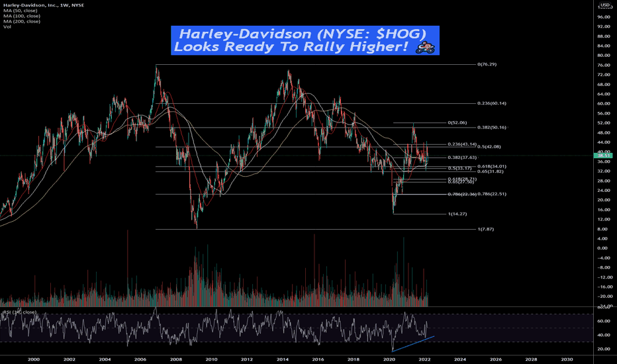The image size is (617, 364).
Task: Click the 2010 year label on time axis
Action: 211,359
